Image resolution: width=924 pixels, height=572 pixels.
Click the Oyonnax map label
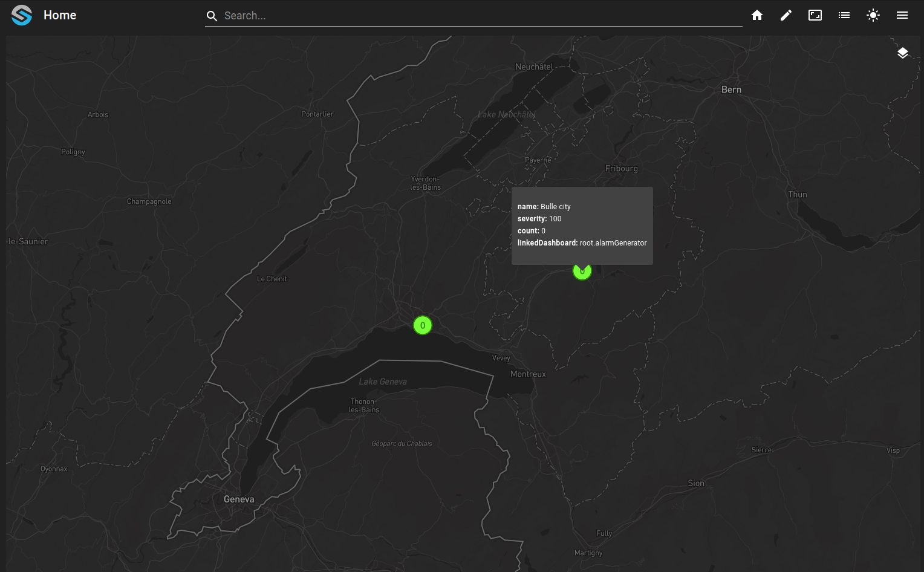point(54,469)
